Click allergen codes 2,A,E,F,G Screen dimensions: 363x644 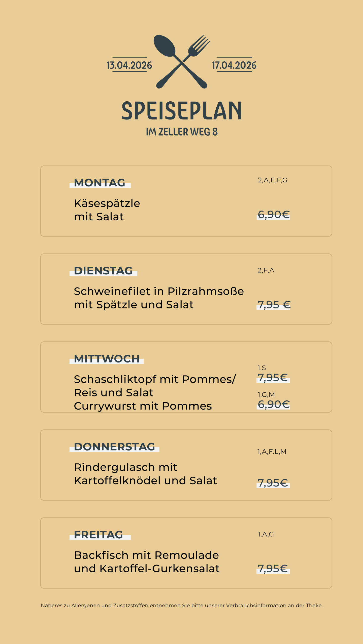tap(272, 180)
